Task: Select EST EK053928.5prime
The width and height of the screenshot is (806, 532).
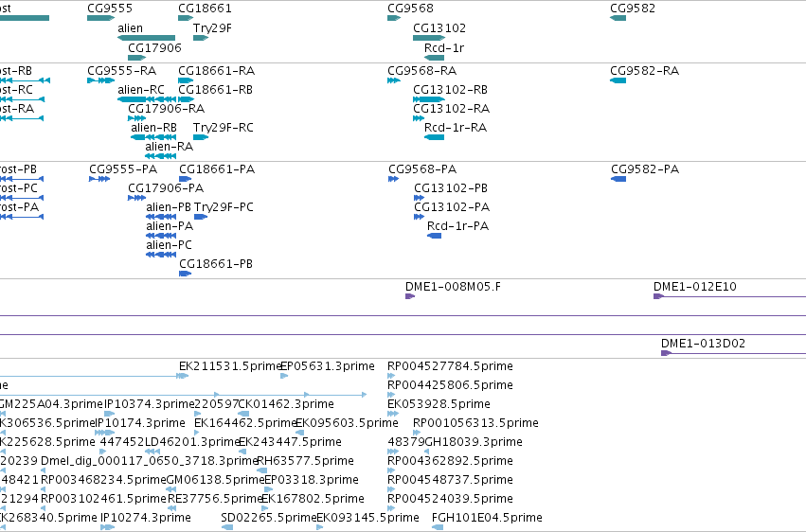Action: tap(439, 404)
